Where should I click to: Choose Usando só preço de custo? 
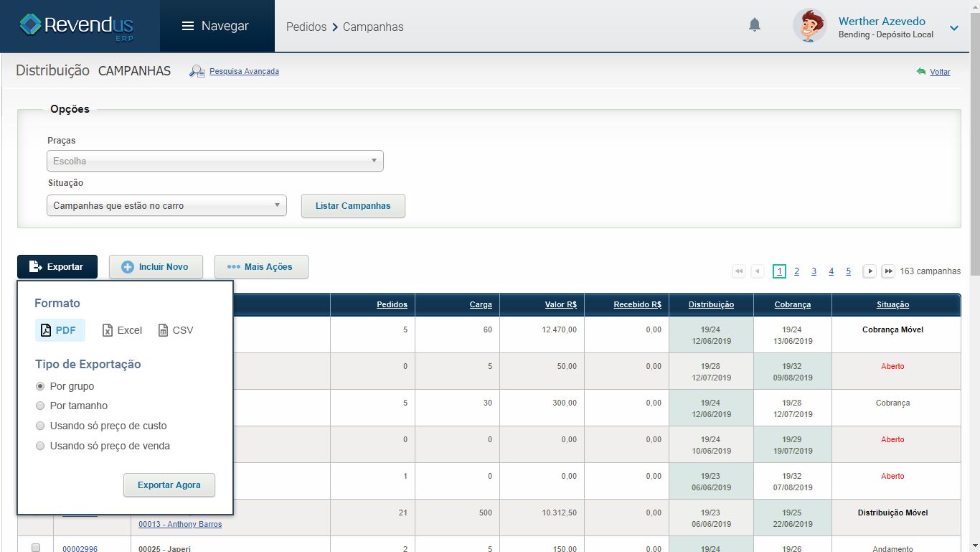tap(40, 426)
